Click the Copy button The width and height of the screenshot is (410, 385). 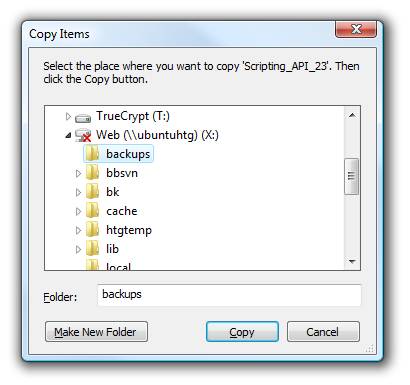pos(242,332)
